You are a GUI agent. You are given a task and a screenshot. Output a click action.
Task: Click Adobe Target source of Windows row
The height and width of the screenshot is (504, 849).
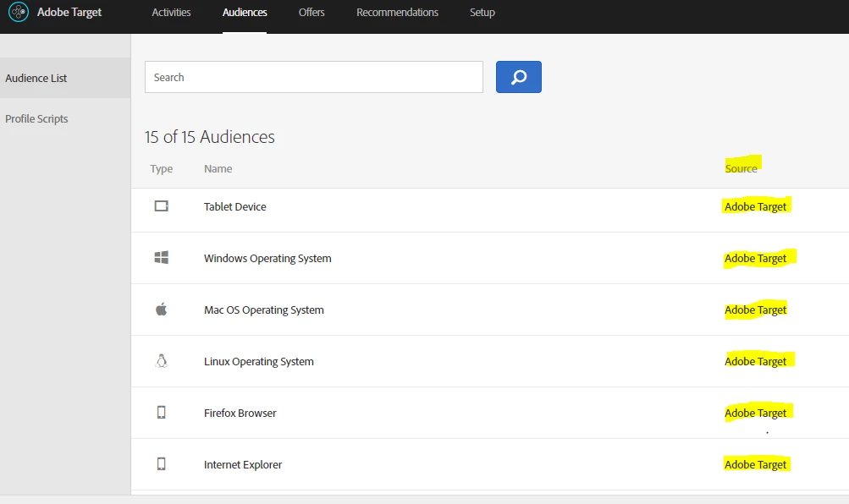pyautogui.click(x=755, y=259)
